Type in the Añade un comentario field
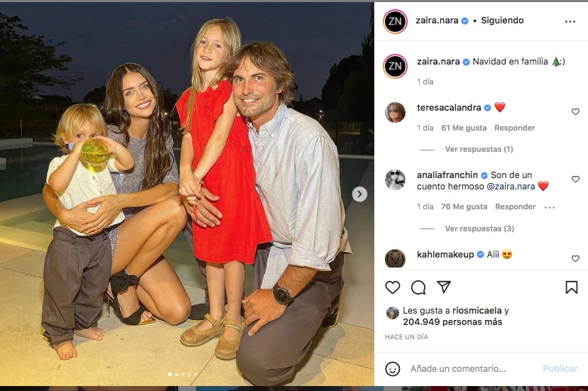588x391 pixels. 469,369
